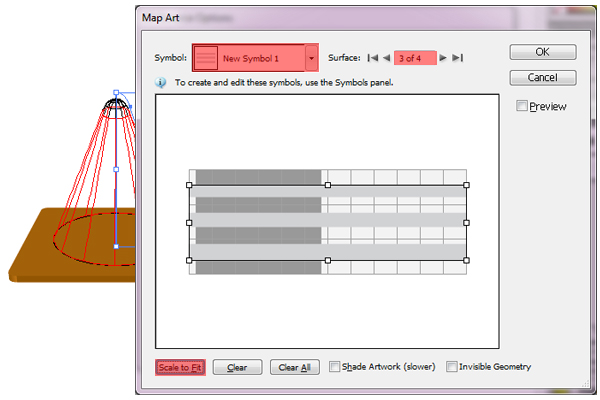This screenshot has height=400, width=600.
Task: Select left-middle handle of symbol bounding box
Action: [x=189, y=223]
